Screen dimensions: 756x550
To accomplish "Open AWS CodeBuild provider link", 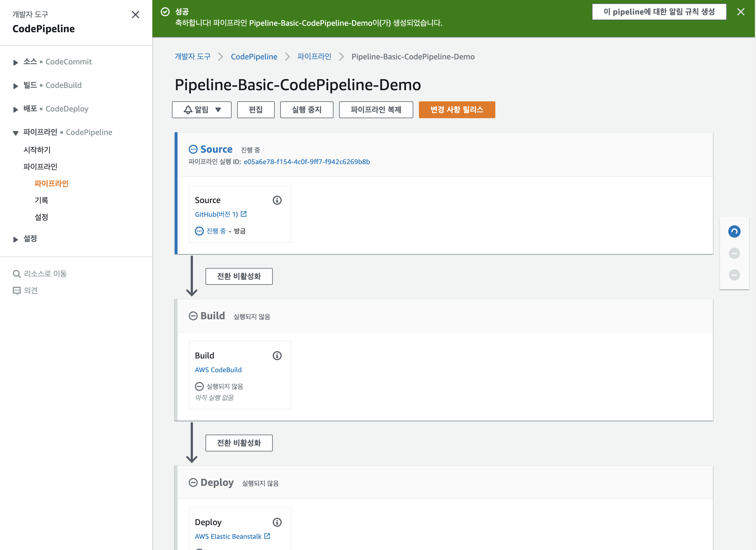I will click(x=218, y=370).
